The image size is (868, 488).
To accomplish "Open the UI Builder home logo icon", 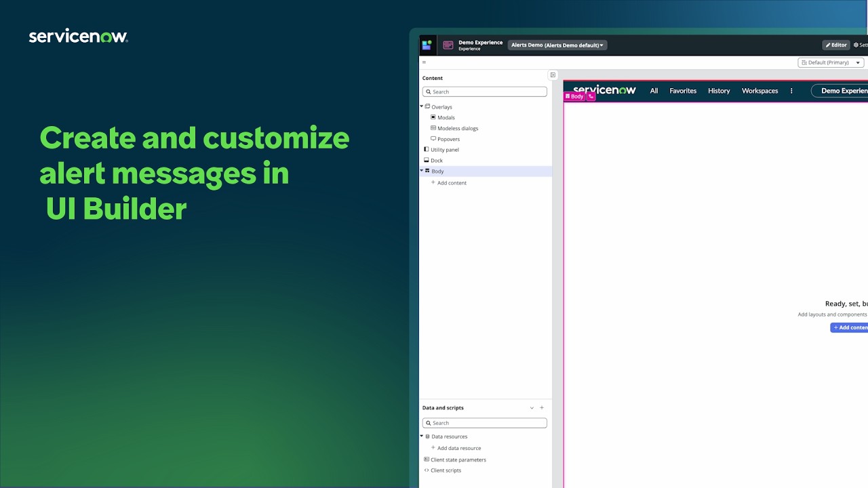I will coord(427,45).
